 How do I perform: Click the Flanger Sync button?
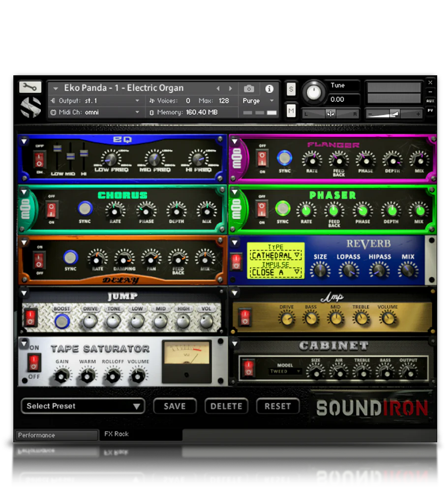click(284, 158)
